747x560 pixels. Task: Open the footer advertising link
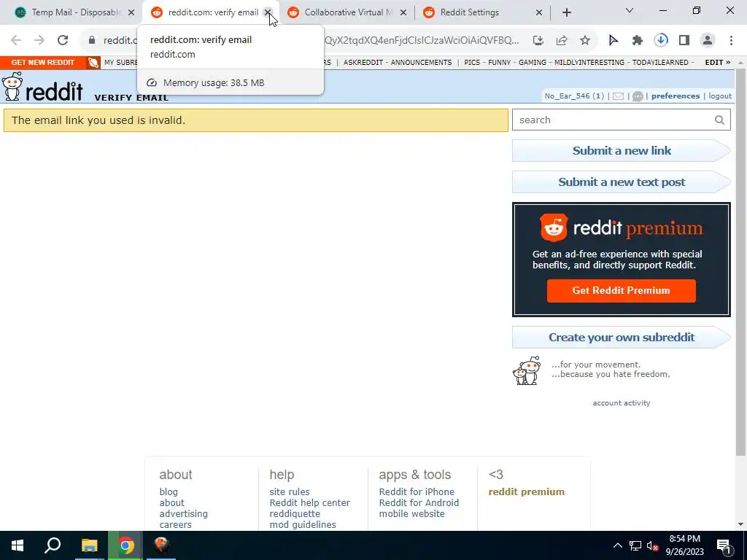tap(183, 514)
